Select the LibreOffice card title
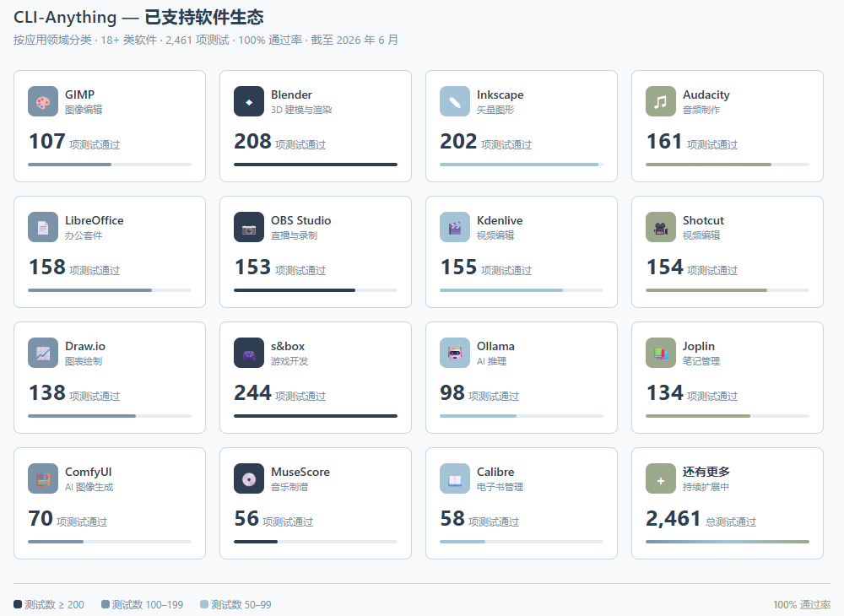This screenshot has width=844, height=616. (x=95, y=220)
